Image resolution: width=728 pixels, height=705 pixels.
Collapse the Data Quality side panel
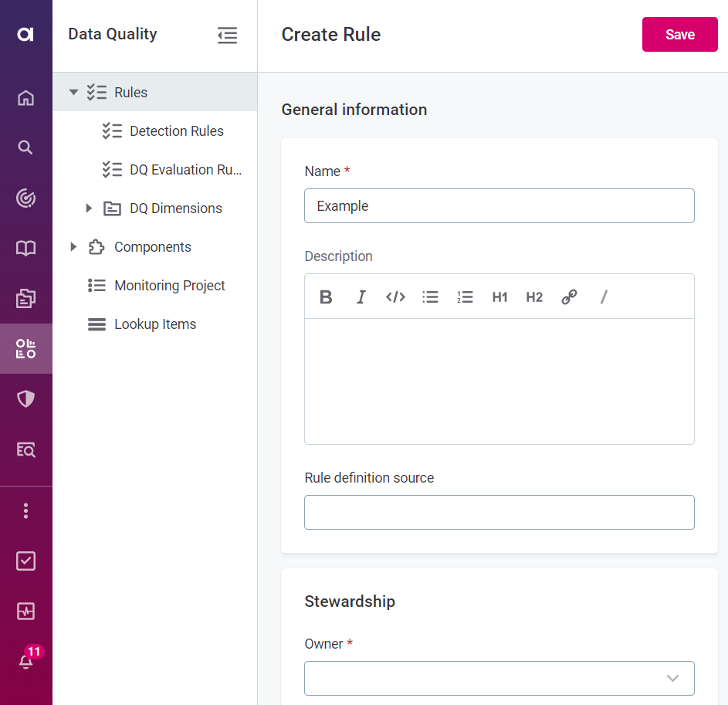click(227, 35)
